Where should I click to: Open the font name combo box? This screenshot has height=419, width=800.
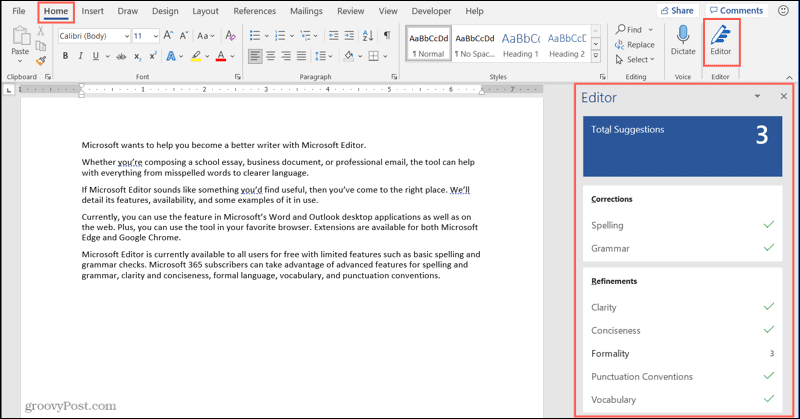point(94,36)
